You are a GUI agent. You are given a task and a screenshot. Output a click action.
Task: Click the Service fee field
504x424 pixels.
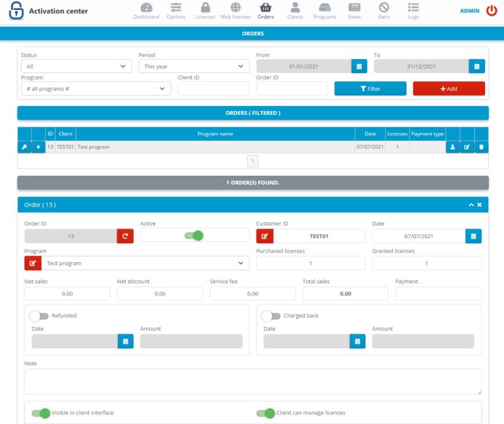click(253, 294)
